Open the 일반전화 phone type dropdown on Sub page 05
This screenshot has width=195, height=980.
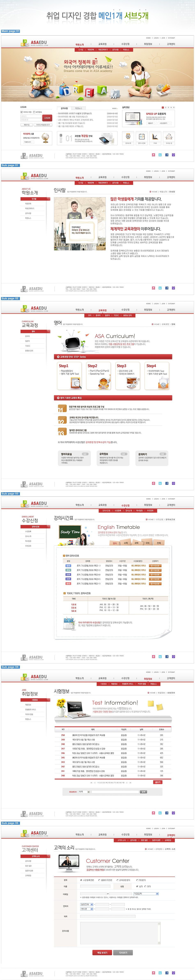pos(87,904)
